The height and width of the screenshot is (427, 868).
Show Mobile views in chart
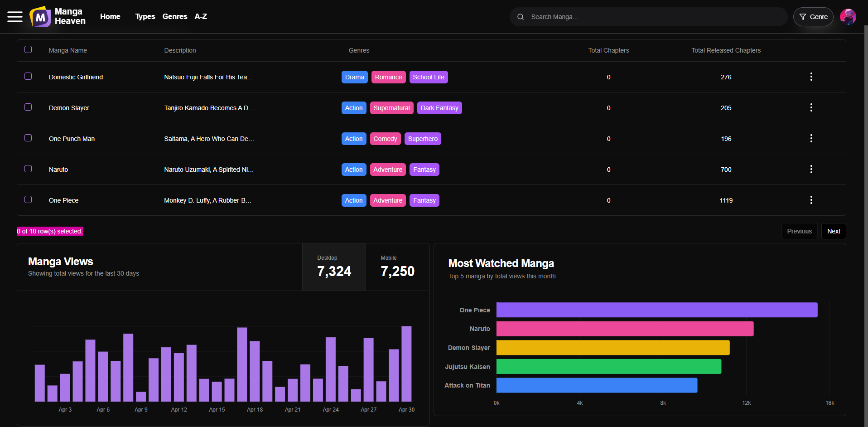coord(397,267)
